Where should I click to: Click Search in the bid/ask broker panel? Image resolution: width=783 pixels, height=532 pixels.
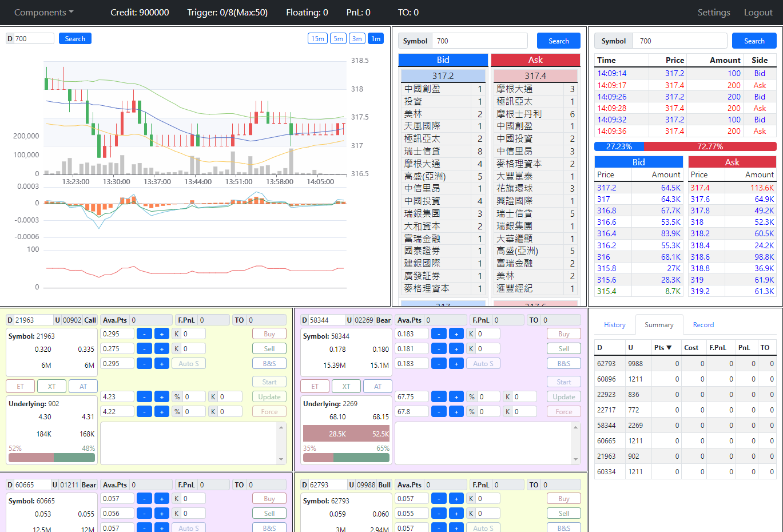[559, 41]
